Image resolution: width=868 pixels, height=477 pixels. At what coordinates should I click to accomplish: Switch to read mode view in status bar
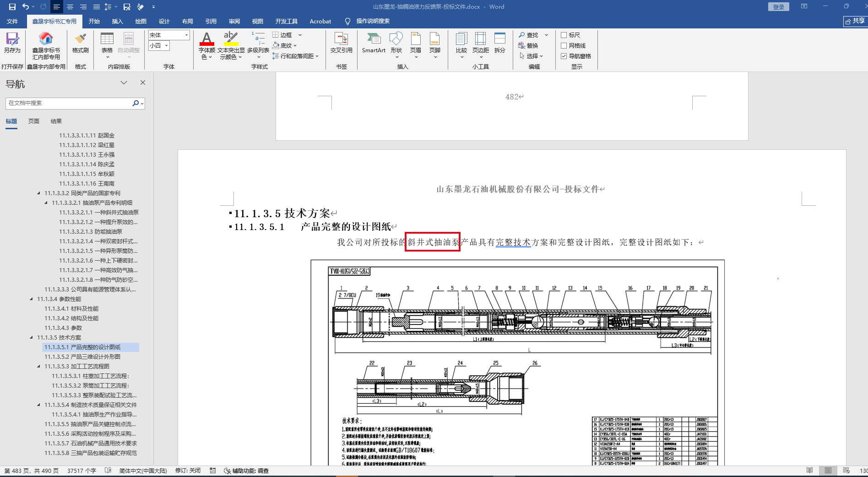click(x=810, y=471)
